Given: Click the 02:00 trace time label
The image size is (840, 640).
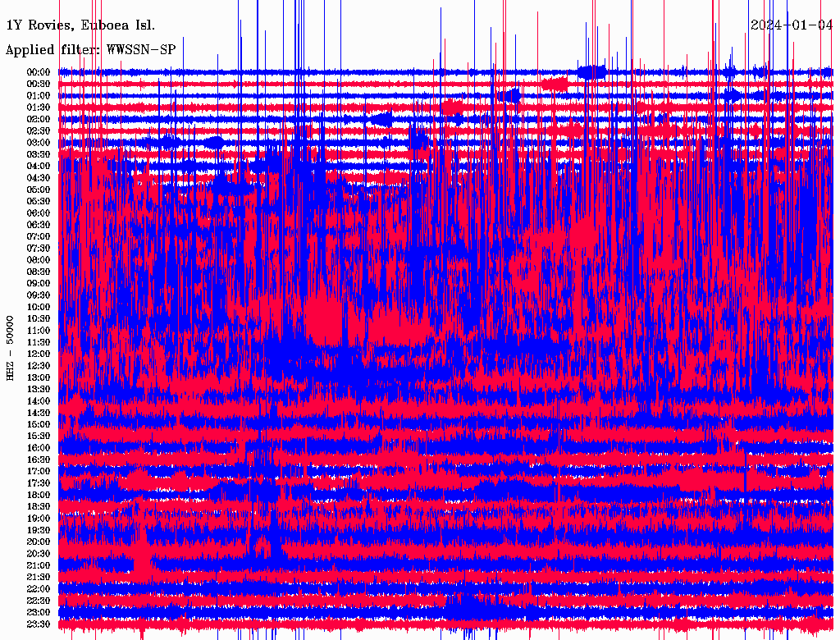Looking at the screenshot, I should 39,119.
